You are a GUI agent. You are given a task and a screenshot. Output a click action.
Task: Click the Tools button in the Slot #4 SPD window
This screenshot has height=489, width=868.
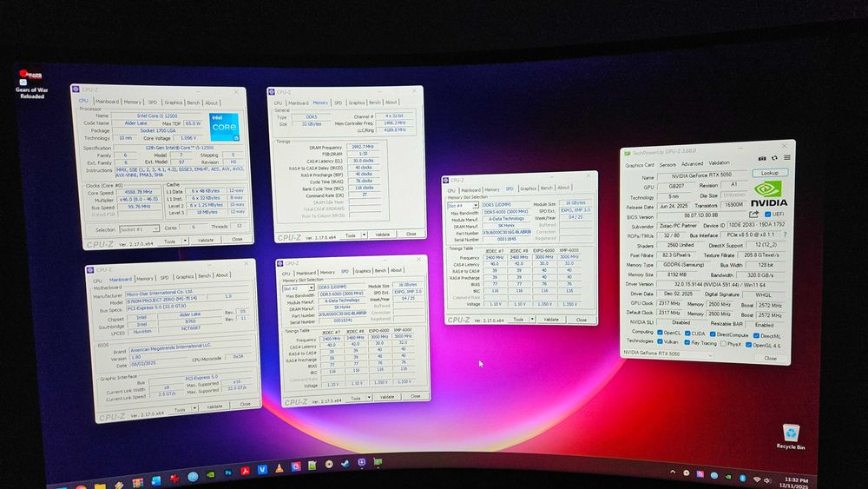click(519, 320)
